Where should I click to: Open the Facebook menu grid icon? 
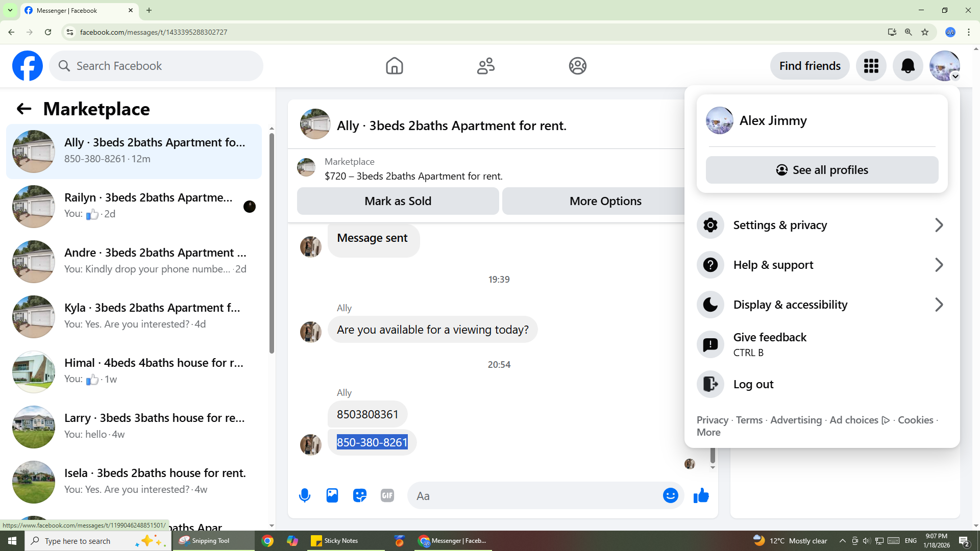(871, 66)
